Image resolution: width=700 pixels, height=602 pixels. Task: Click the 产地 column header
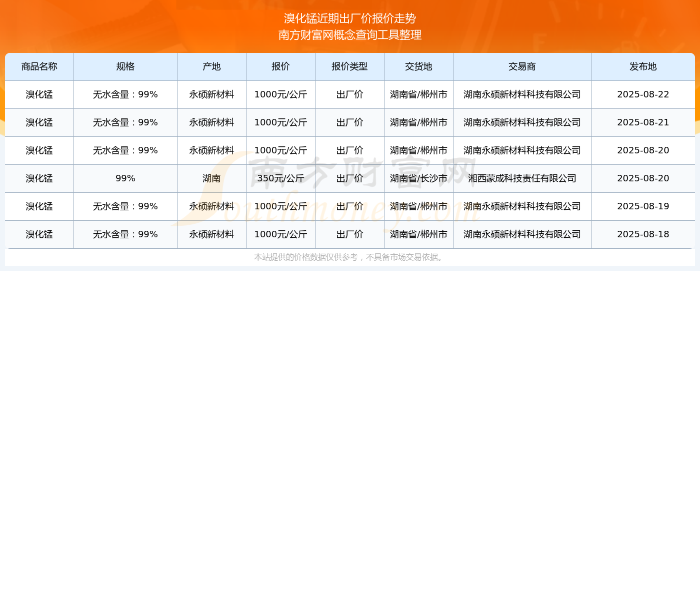[212, 67]
